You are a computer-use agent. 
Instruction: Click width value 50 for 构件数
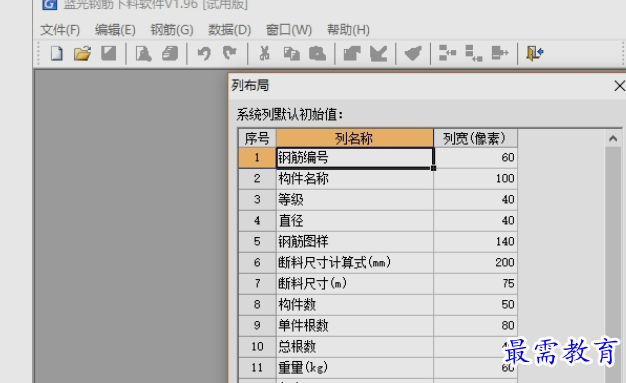tap(475, 305)
